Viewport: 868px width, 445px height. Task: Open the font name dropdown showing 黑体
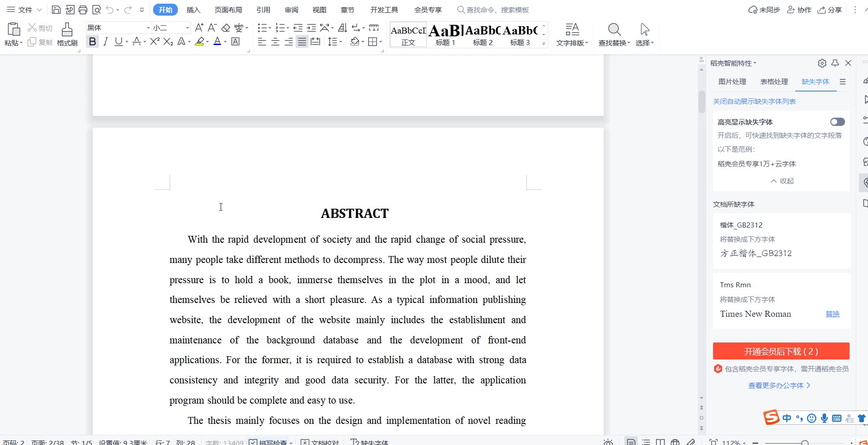click(x=148, y=28)
